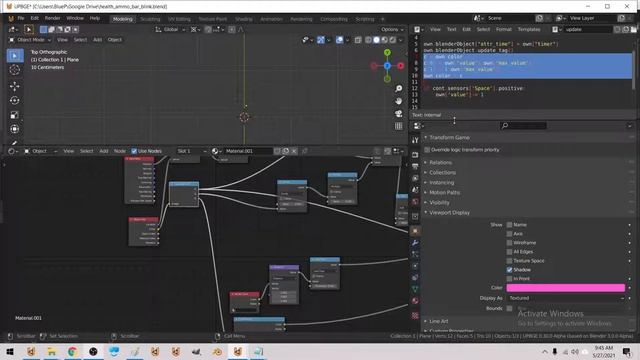Screen dimensions: 640x360
Task: Enable the Bounds checkbox
Action: 509,309
